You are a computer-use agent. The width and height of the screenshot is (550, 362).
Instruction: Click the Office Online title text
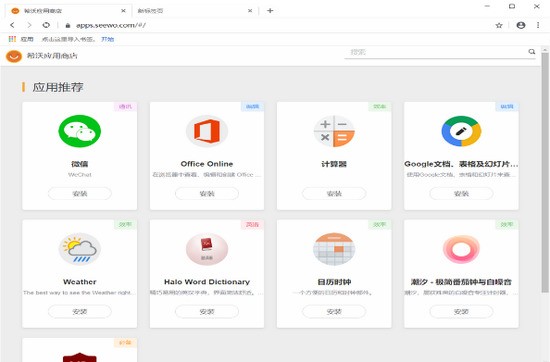click(207, 164)
